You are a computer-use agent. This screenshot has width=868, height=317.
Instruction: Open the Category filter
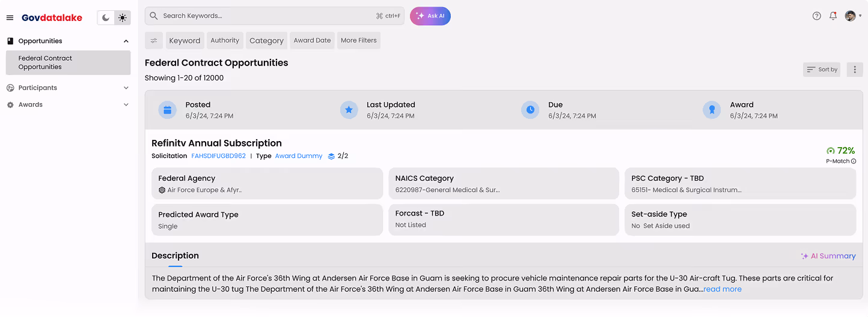(x=266, y=40)
